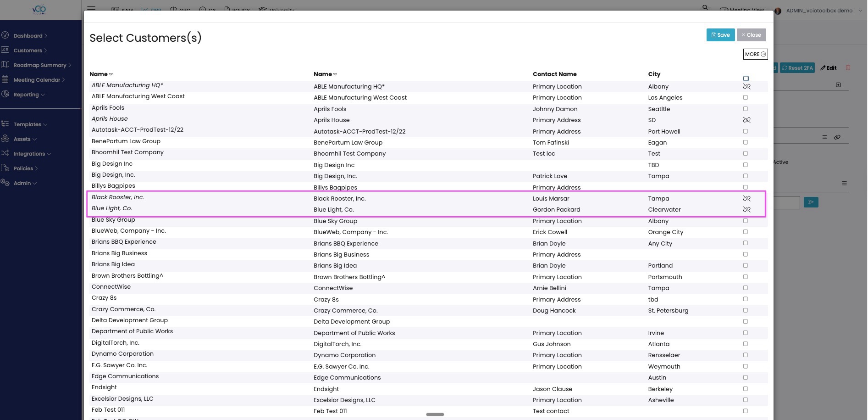
Task: Click the 'Johnny Damon' contact cell
Action: 555,109
